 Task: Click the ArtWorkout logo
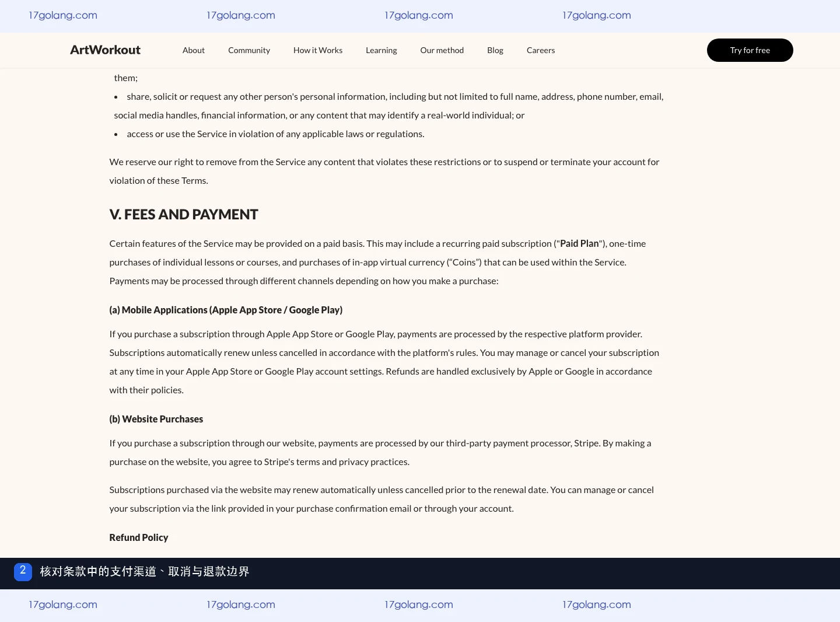coord(105,50)
